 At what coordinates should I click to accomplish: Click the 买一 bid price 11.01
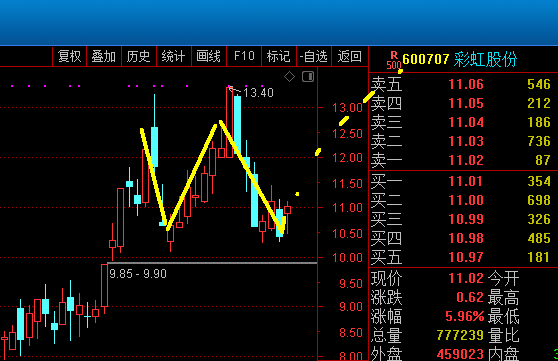[x=466, y=181]
